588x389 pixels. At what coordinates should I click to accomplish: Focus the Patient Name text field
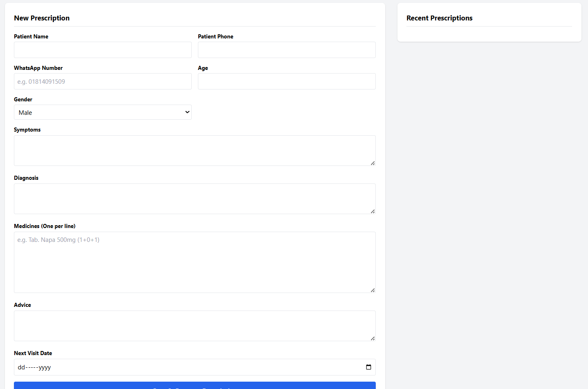pos(103,50)
